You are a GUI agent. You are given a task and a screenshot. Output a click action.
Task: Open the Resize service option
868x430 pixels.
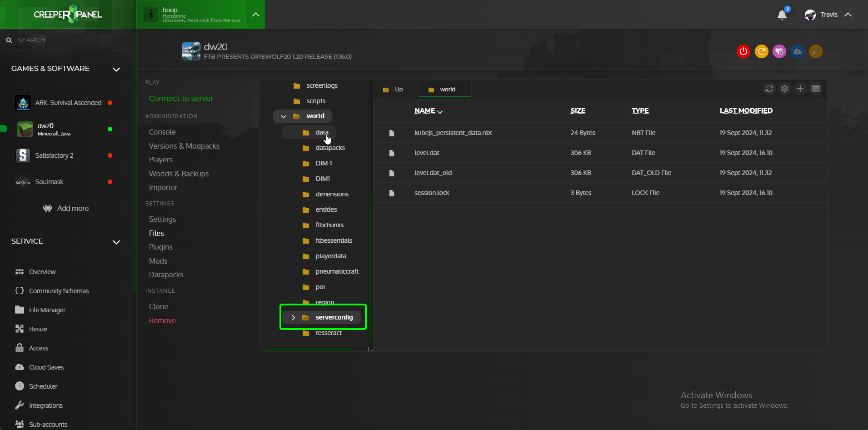pyautogui.click(x=38, y=329)
